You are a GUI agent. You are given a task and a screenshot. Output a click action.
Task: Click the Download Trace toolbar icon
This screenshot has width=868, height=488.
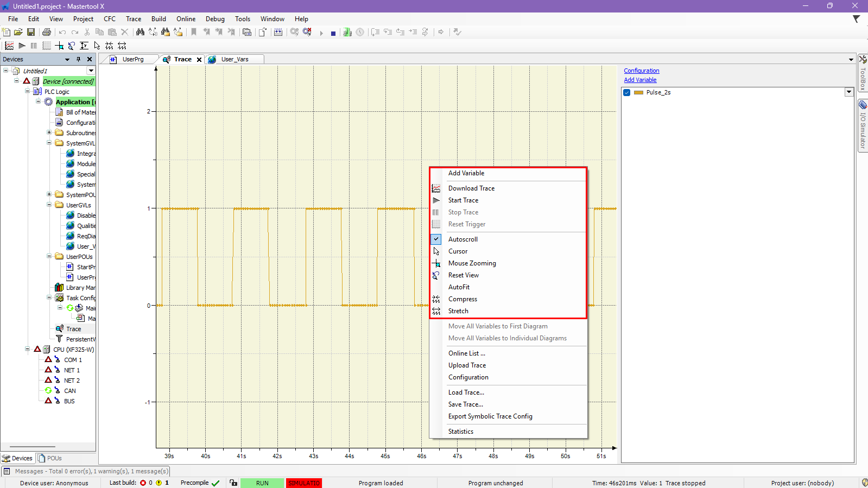click(9, 46)
